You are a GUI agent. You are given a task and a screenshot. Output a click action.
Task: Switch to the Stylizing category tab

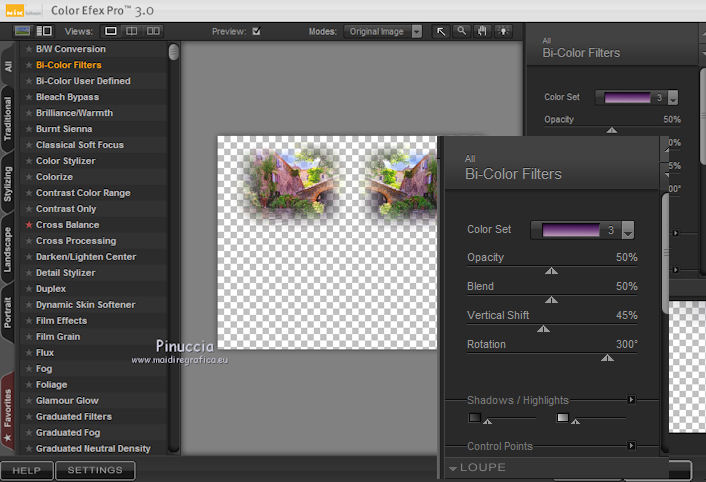click(x=8, y=184)
